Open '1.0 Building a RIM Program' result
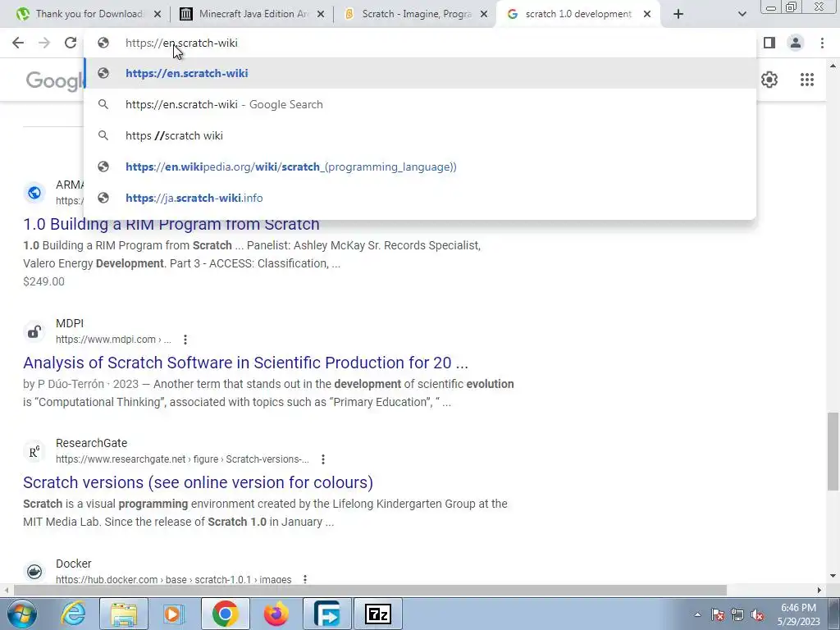This screenshot has width=840, height=630. pos(171,224)
